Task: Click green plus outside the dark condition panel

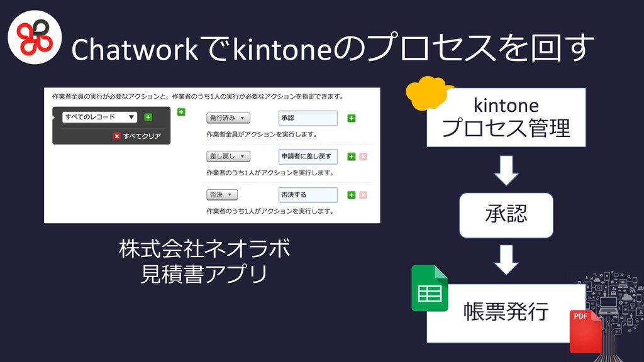Action: (181, 112)
